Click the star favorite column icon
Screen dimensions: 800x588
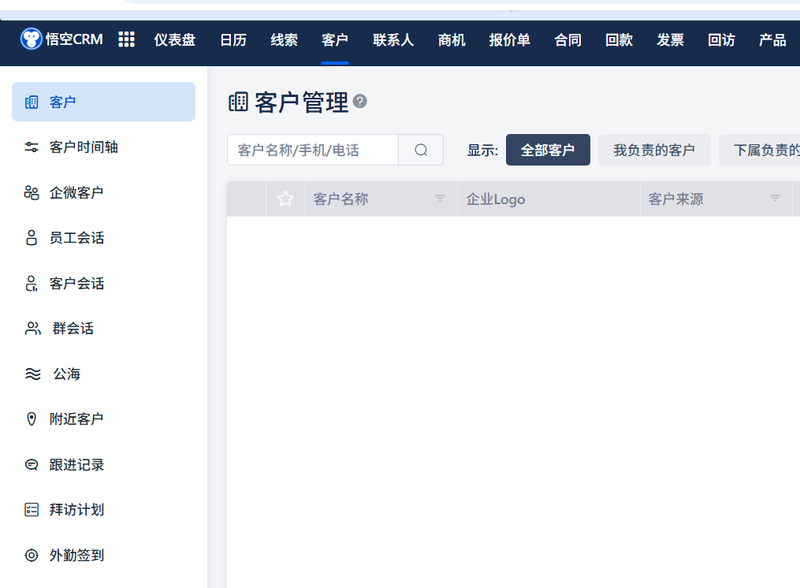(285, 199)
